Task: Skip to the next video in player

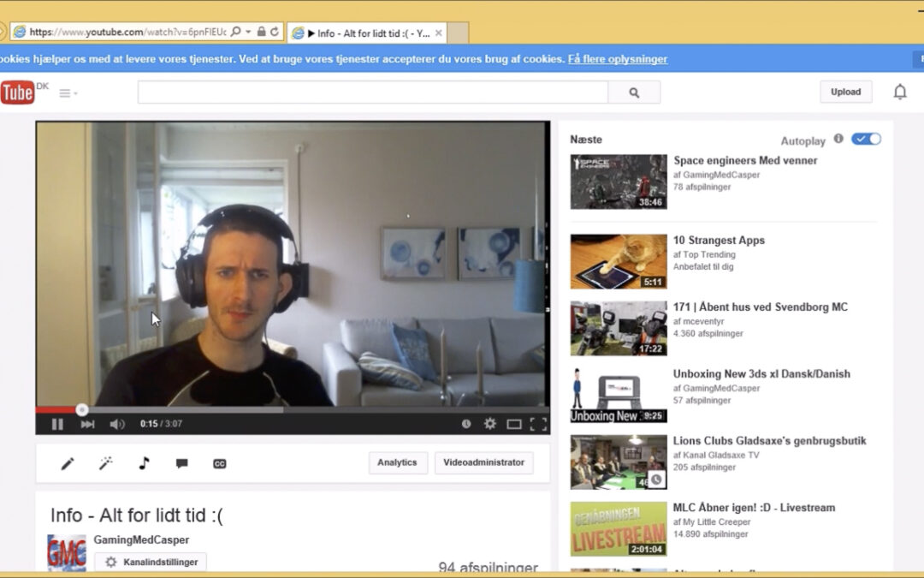Action: 87,424
